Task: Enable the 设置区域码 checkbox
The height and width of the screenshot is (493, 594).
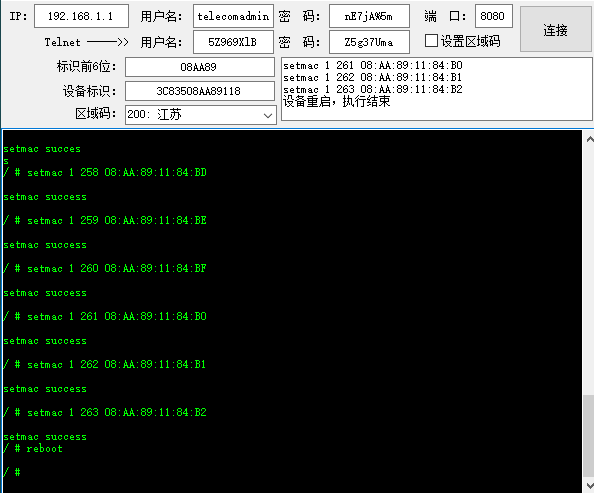Action: point(431,41)
